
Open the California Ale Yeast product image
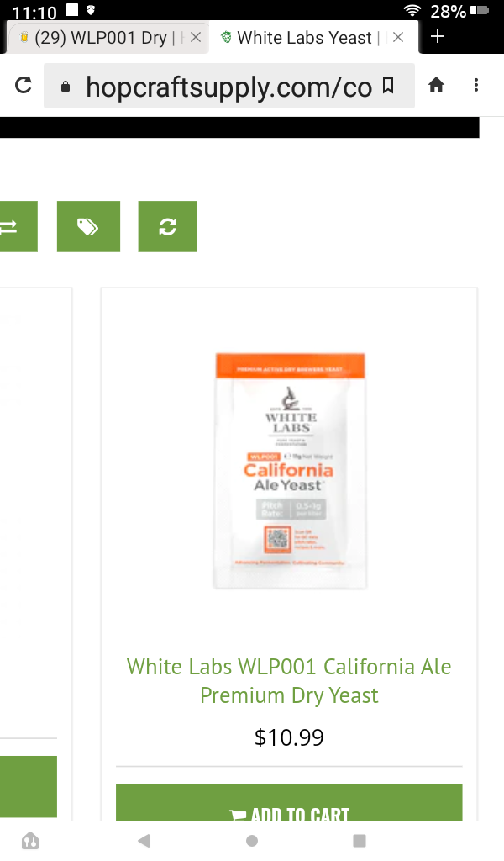290,471
